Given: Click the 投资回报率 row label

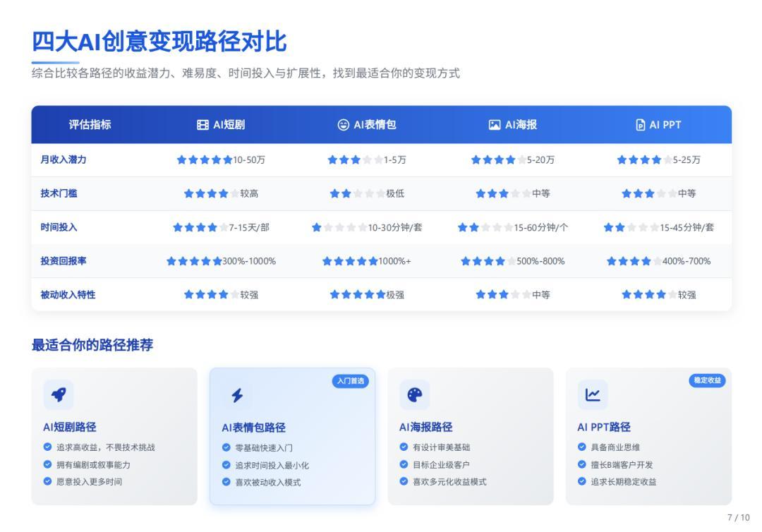Looking at the screenshot, I should pyautogui.click(x=64, y=261).
